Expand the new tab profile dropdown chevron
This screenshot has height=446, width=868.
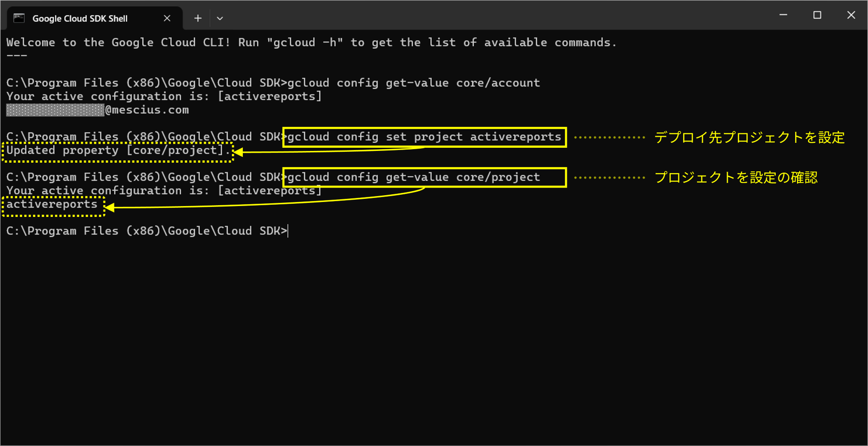[220, 19]
